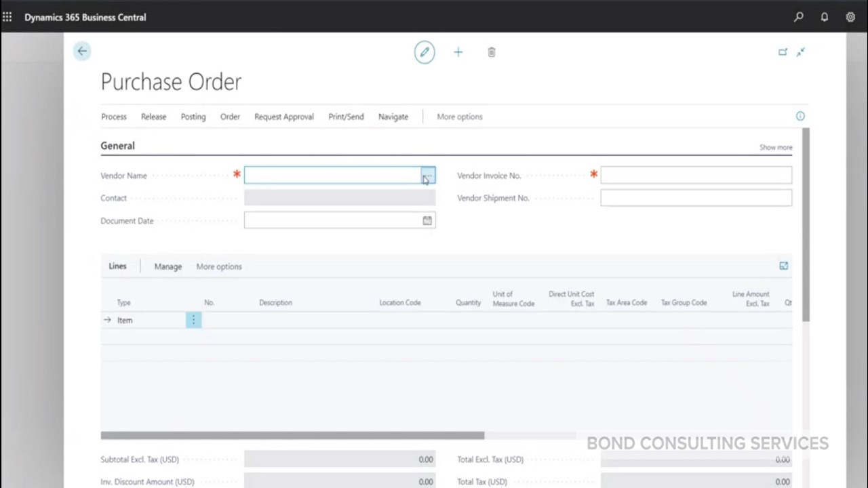Click the Direct Unit Cost Excl. Tax header
The image size is (868, 488).
coord(572,299)
